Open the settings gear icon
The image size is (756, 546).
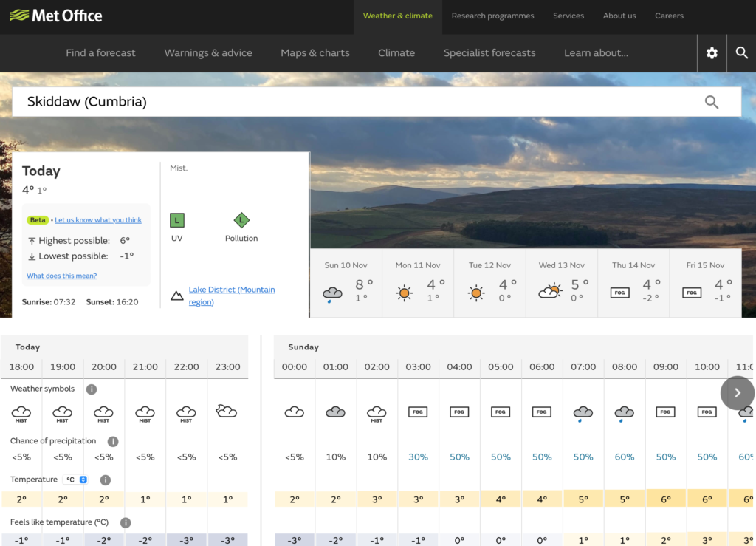712,53
